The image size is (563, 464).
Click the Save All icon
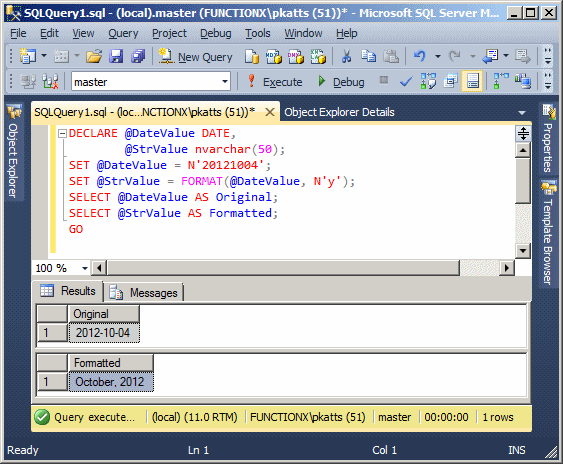coord(138,56)
